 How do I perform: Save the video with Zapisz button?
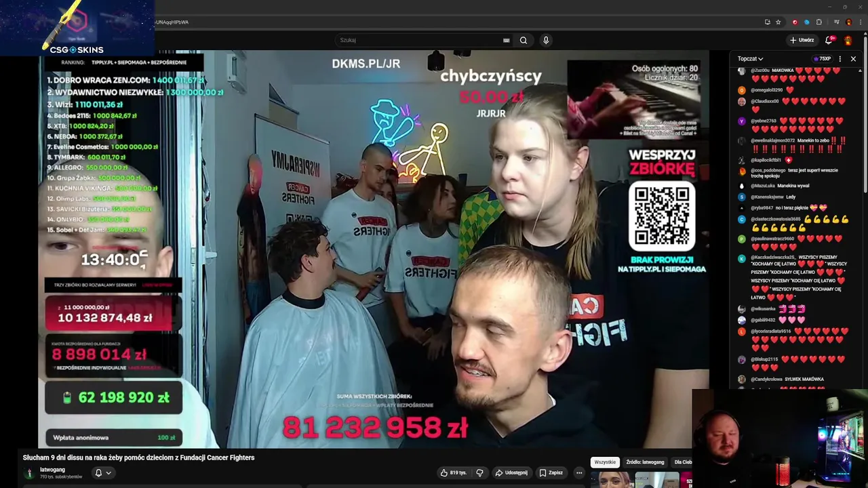tap(551, 472)
